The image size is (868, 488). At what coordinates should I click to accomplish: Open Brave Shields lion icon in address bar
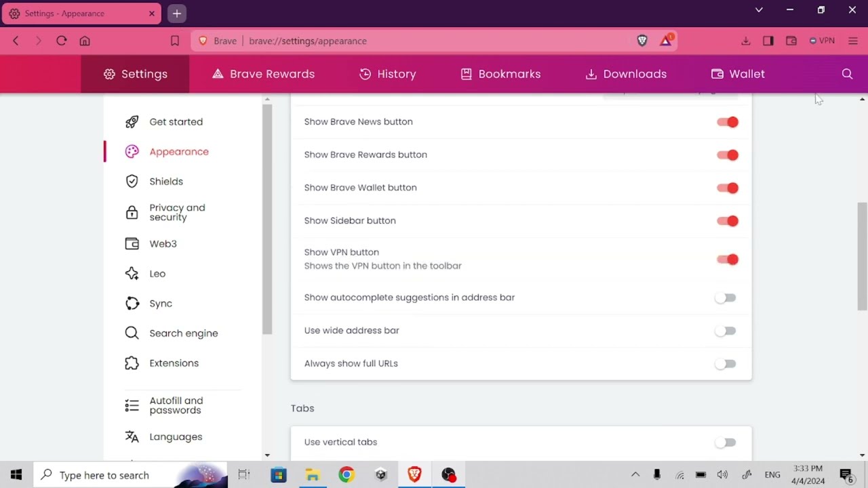point(642,41)
